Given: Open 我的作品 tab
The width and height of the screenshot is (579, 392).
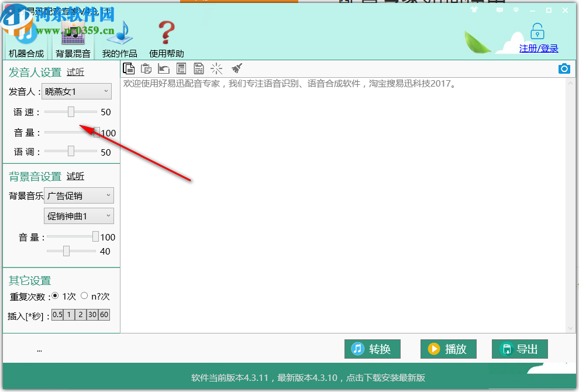Looking at the screenshot, I should click(120, 54).
